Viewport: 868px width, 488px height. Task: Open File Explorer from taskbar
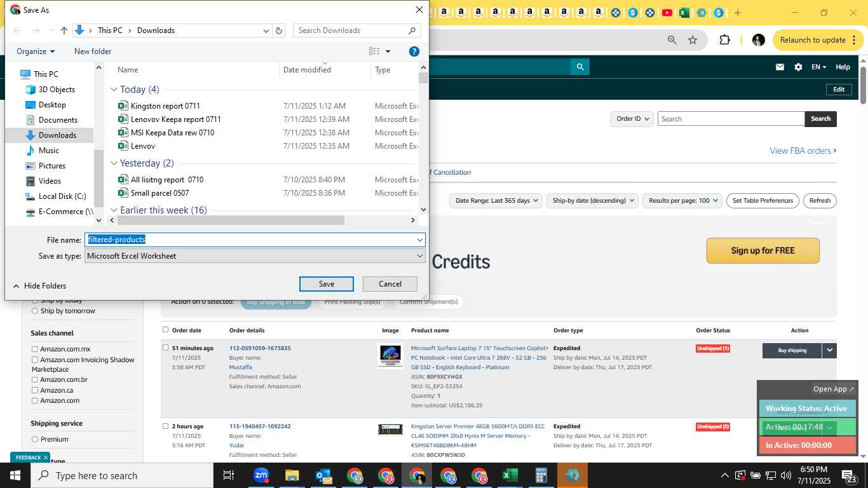[292, 475]
